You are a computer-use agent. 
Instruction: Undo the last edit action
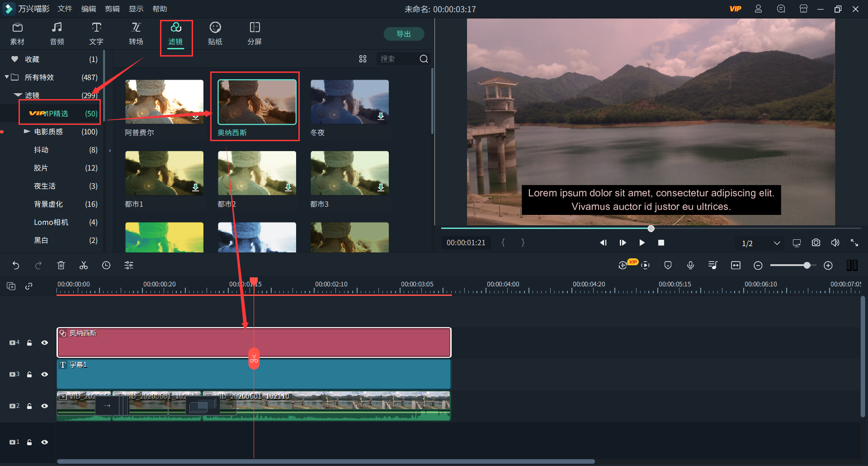pyautogui.click(x=16, y=266)
